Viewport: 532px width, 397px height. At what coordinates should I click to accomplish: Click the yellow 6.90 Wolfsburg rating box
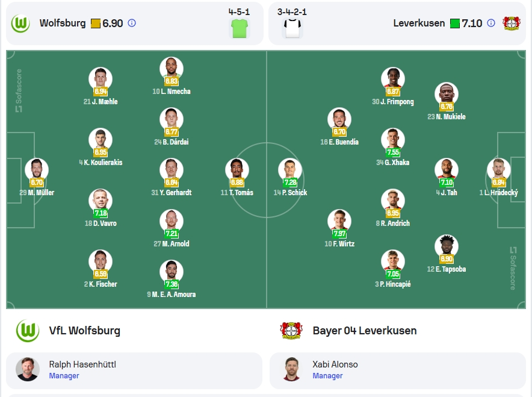click(96, 23)
